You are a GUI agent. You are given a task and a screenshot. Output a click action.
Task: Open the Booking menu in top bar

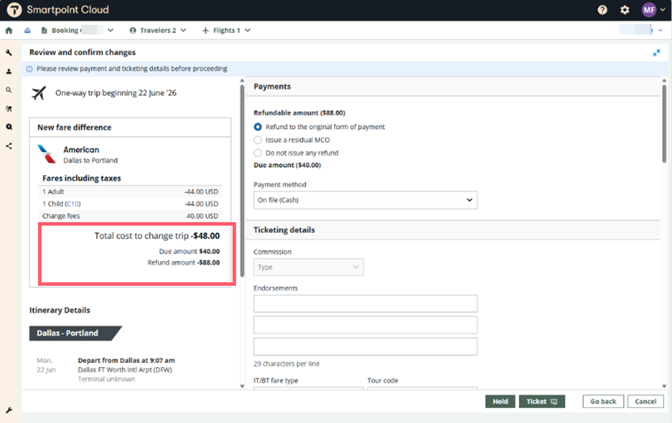point(76,31)
